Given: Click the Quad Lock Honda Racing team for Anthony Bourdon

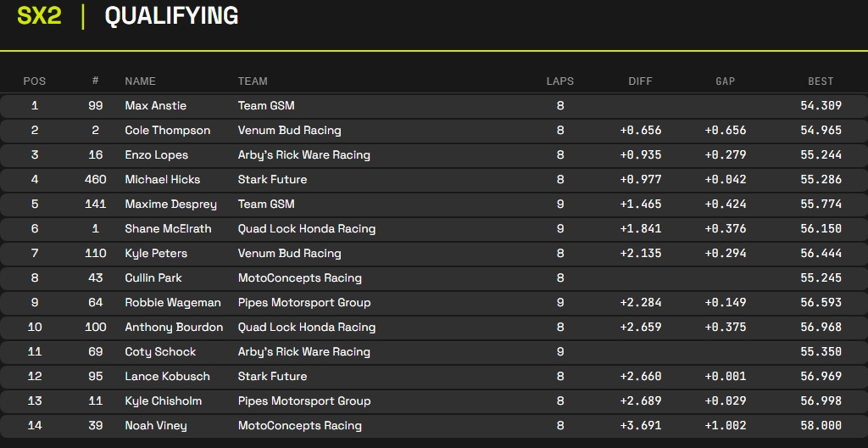Looking at the screenshot, I should [x=306, y=328].
